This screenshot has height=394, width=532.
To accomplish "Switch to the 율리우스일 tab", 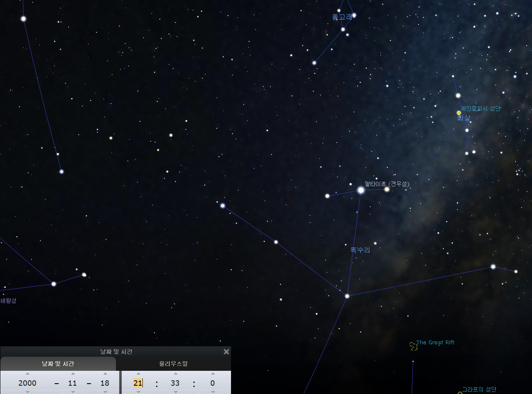I will coord(173,364).
